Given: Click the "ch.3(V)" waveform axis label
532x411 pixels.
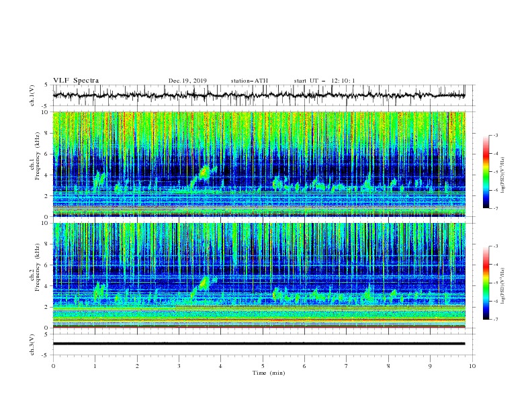Looking at the screenshot, I should [x=32, y=345].
